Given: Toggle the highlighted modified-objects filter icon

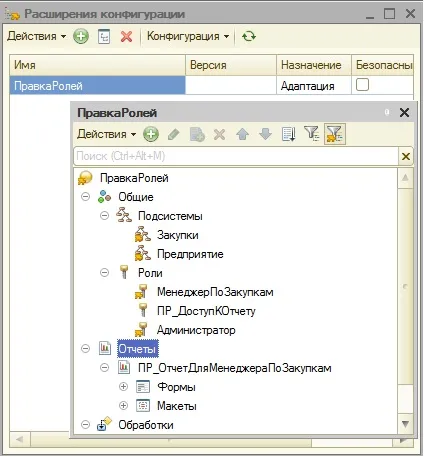Looking at the screenshot, I should pos(335,134).
